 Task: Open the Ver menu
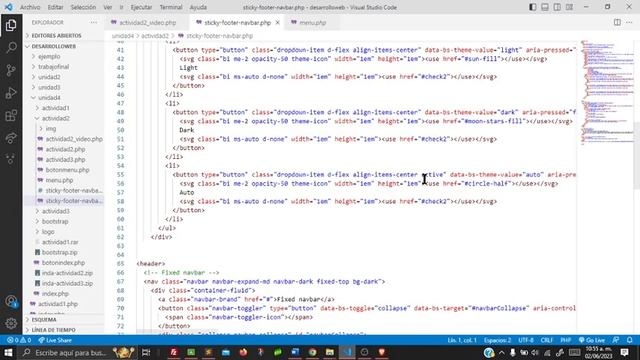tap(107, 7)
